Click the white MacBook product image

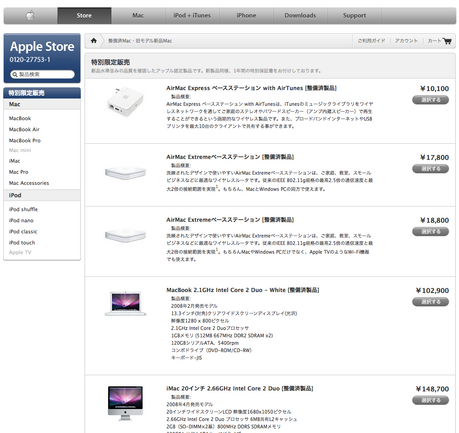[125, 303]
